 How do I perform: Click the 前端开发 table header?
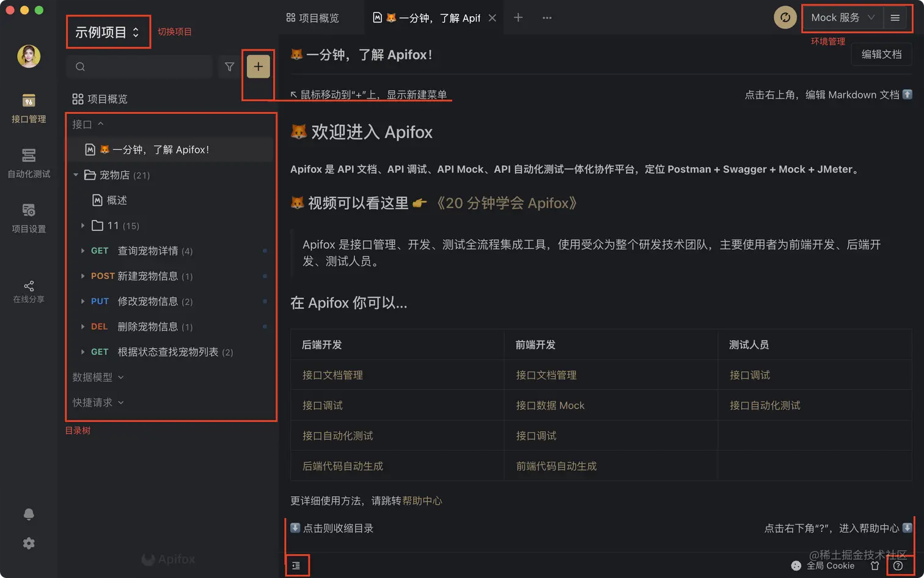(x=536, y=345)
